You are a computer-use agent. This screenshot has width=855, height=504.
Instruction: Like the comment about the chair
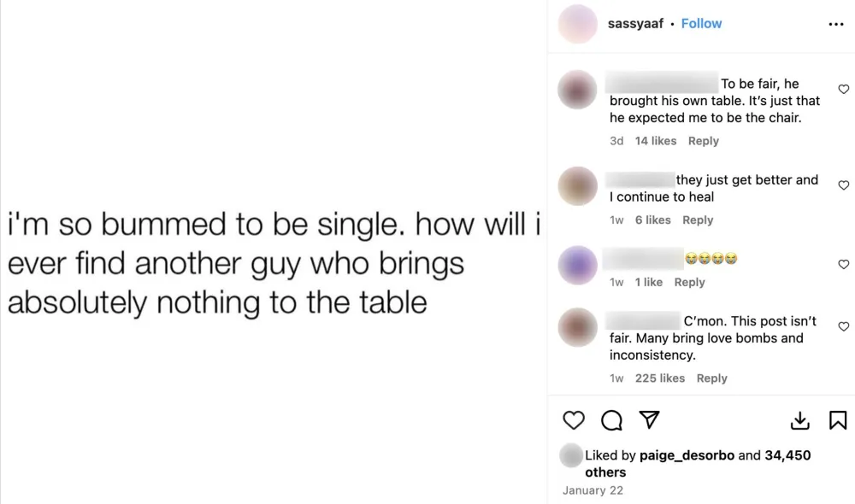pyautogui.click(x=843, y=89)
